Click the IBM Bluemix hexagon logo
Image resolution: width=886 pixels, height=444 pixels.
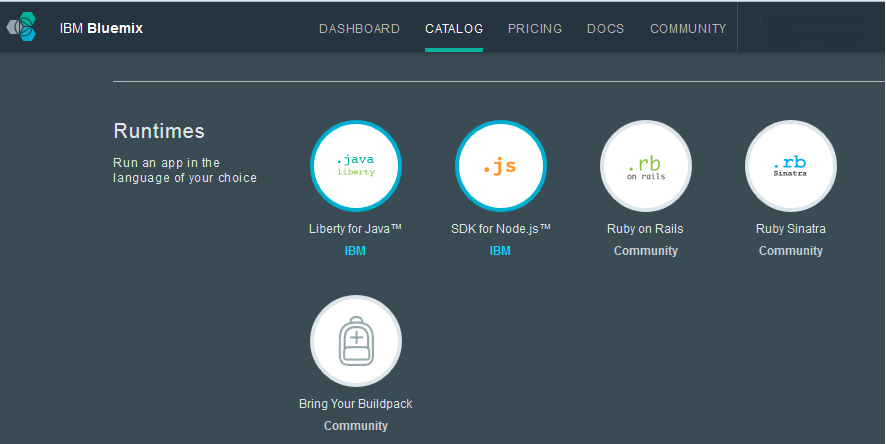click(21, 27)
